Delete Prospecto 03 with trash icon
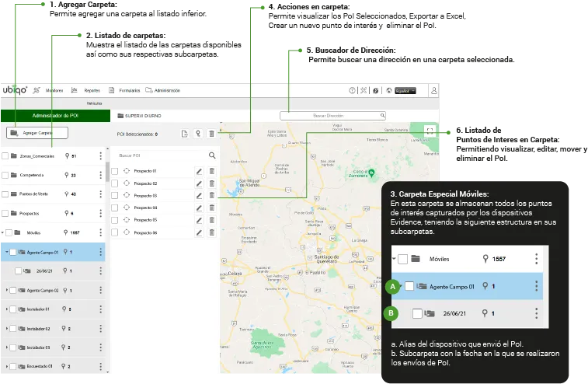 pos(212,196)
